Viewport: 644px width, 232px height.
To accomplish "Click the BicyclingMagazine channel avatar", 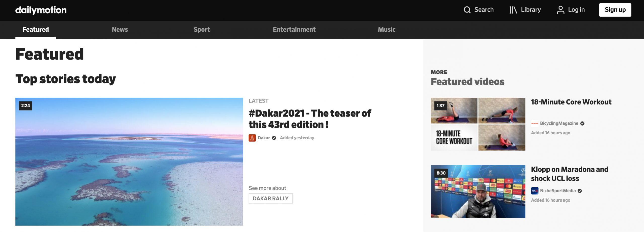I will pyautogui.click(x=535, y=123).
